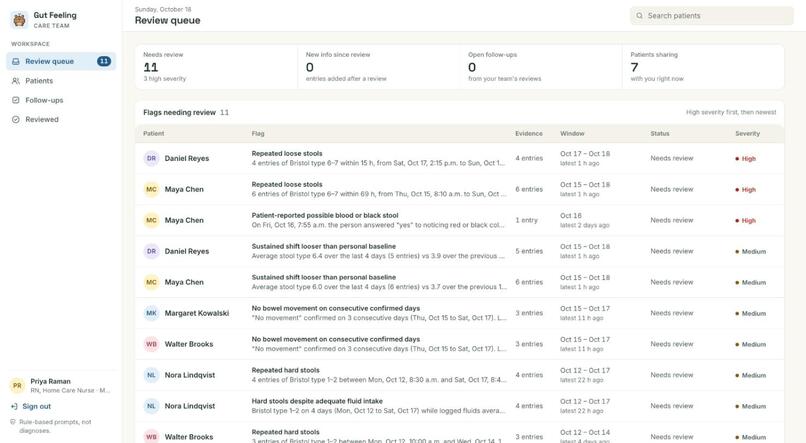Click the Gut Feeling hedgehog logo
The height and width of the screenshot is (443, 806).
coord(20,20)
